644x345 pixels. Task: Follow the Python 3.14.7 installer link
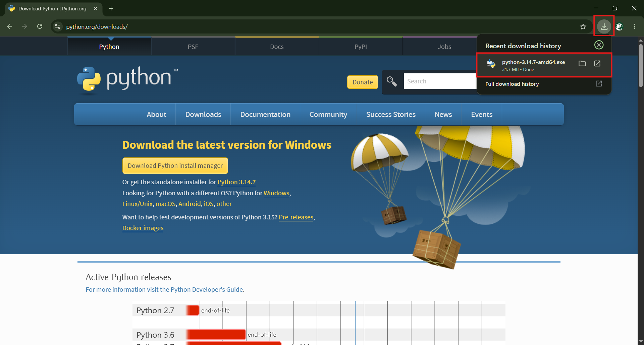[236, 182]
